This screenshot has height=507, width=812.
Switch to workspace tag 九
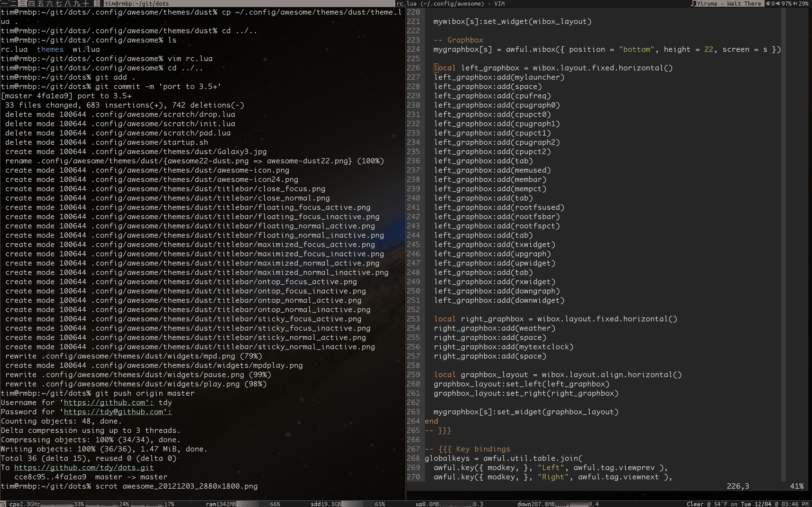tap(76, 3)
